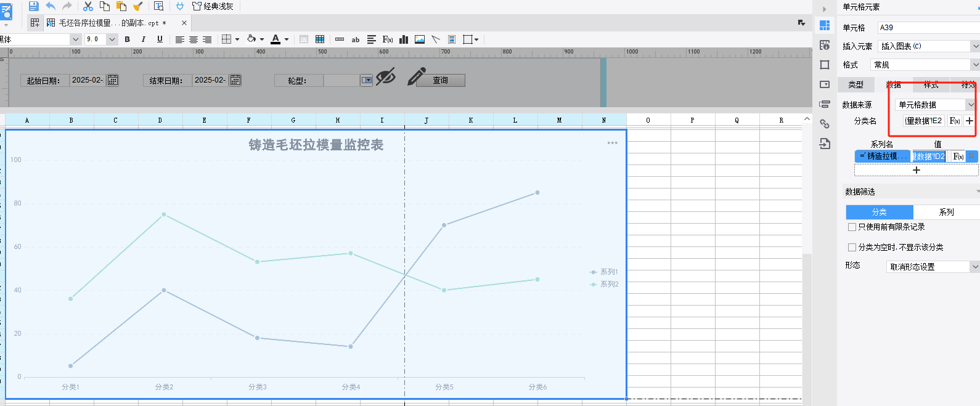980x406 pixels.
Task: Undo the last action
Action: (51, 6)
